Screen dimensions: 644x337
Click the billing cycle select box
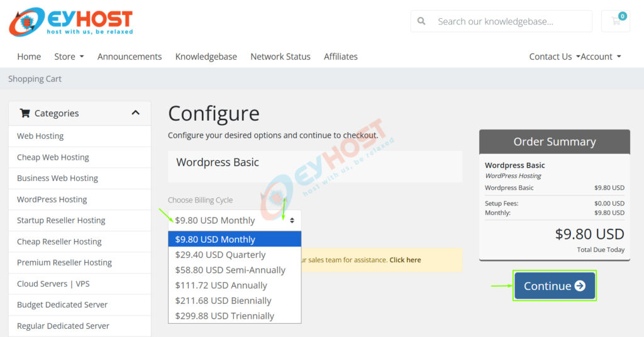[x=235, y=221]
